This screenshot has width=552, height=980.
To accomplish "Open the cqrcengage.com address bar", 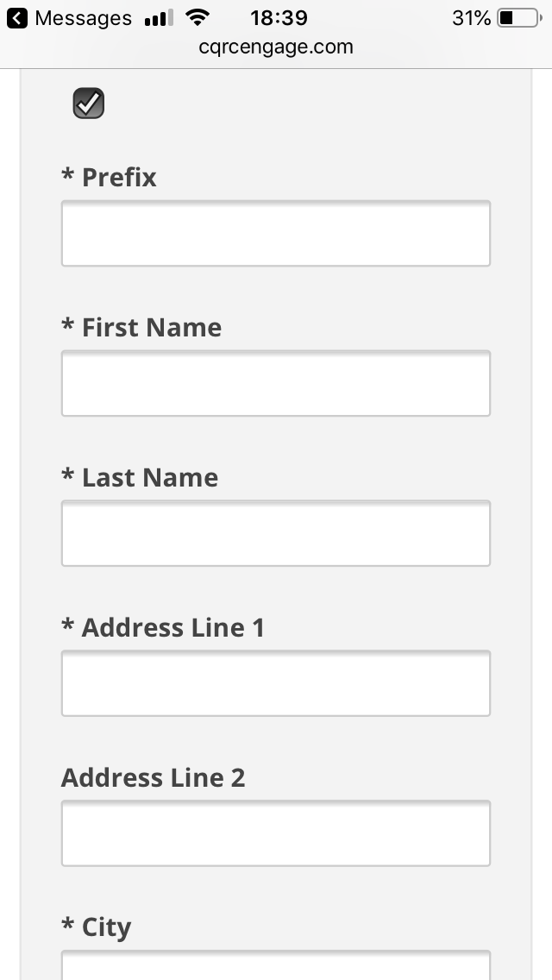I will click(x=276, y=47).
